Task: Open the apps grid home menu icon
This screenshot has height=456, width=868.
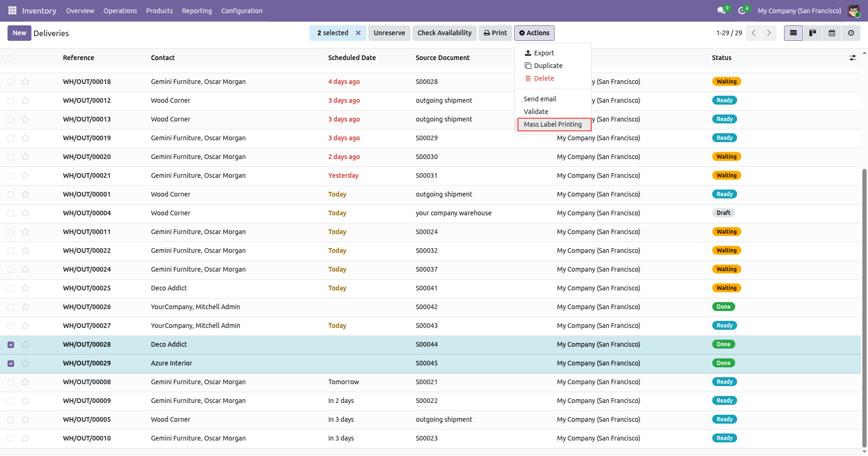Action: pyautogui.click(x=12, y=10)
